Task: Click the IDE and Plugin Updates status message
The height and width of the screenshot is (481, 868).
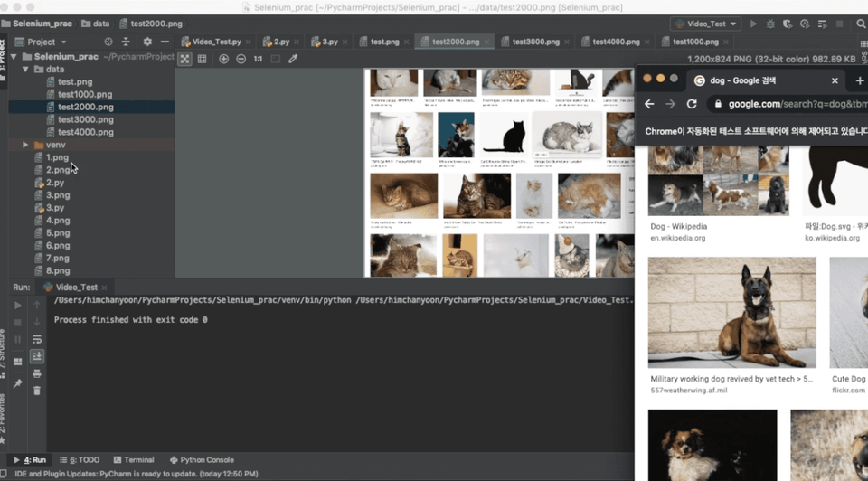Action: coord(137,474)
